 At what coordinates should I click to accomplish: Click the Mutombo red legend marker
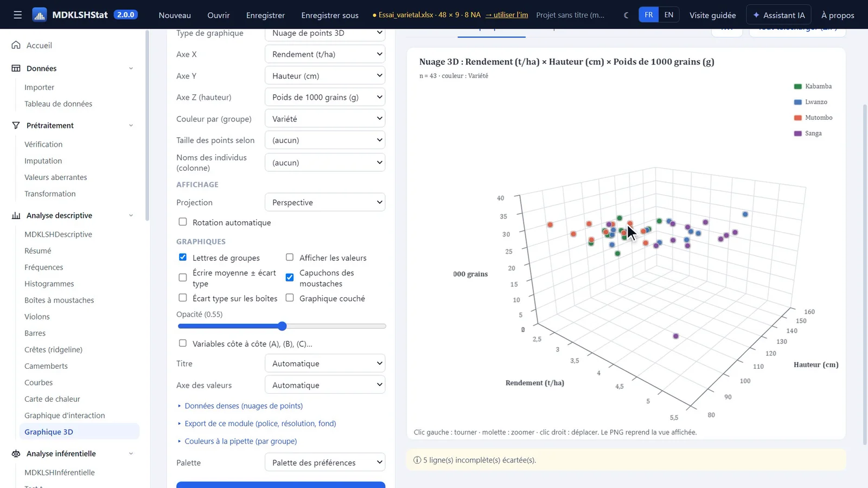[797, 118]
